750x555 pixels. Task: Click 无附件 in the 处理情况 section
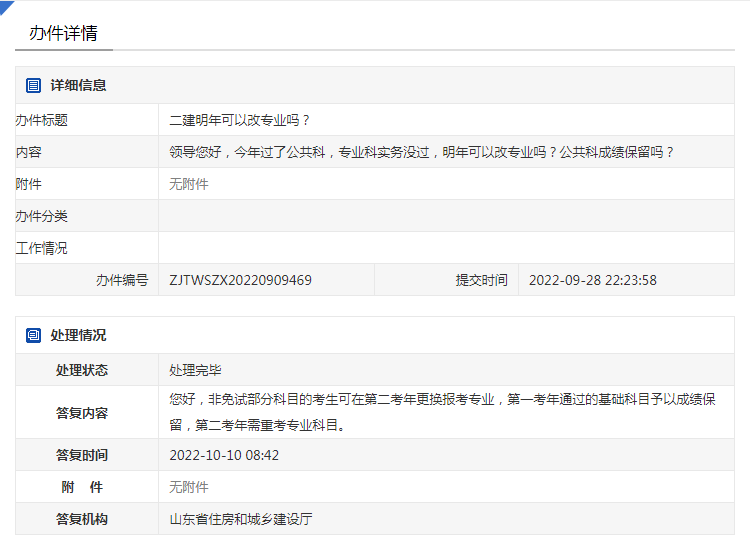pos(189,487)
